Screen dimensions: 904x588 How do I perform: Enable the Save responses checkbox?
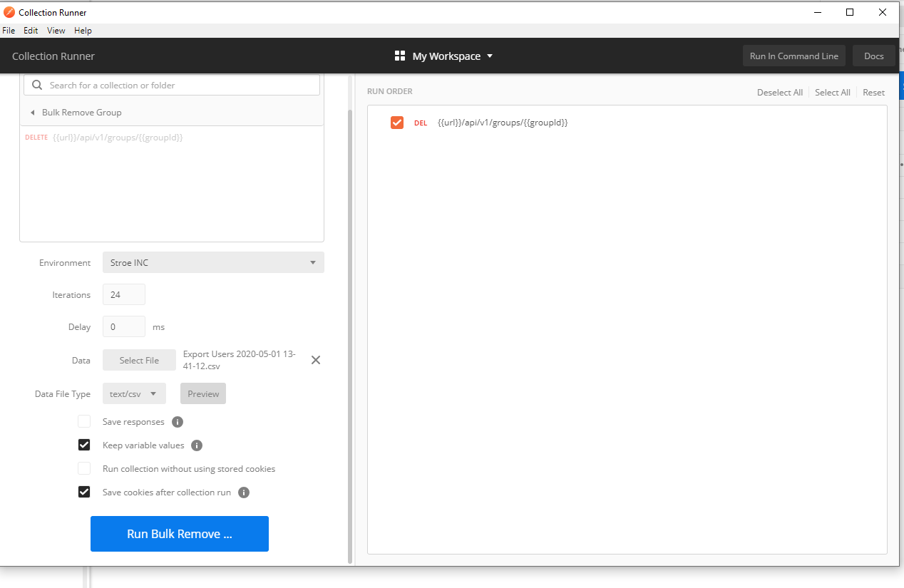(x=84, y=422)
